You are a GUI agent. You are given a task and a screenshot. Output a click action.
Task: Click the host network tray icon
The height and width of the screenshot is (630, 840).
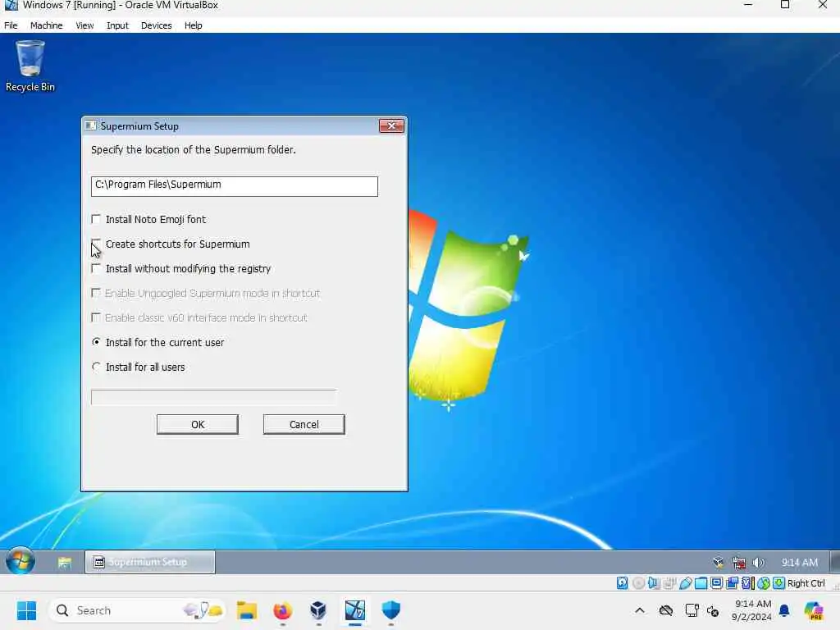[x=692, y=610]
